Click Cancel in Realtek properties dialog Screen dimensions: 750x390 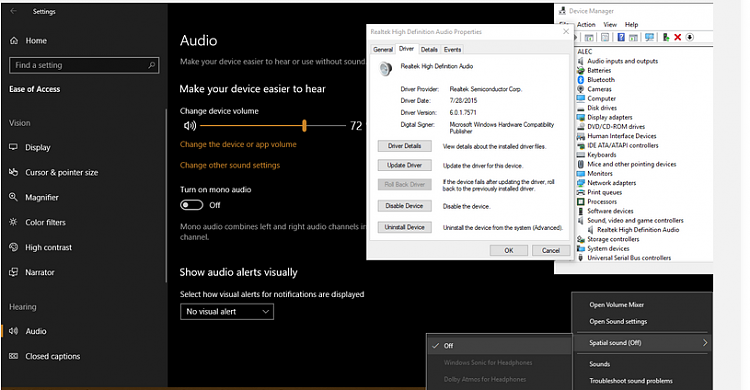pos(551,250)
